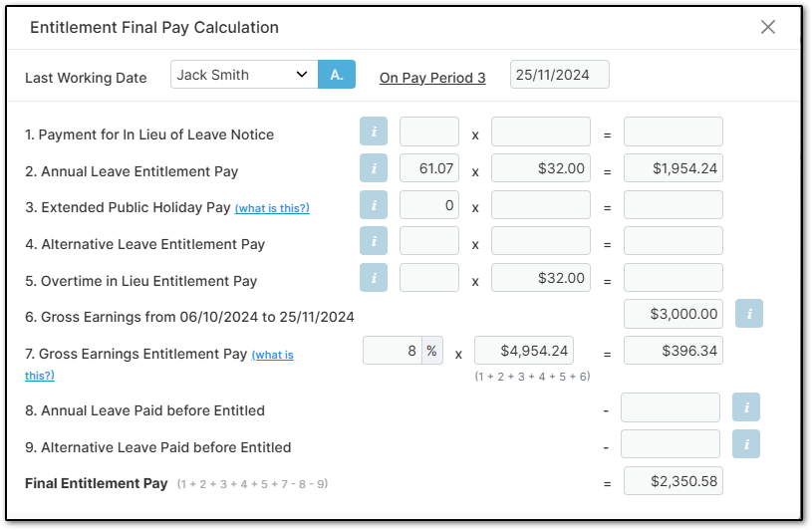Select the 25/11/2024 date field
Viewport: 812px width, 530px height.
[559, 75]
